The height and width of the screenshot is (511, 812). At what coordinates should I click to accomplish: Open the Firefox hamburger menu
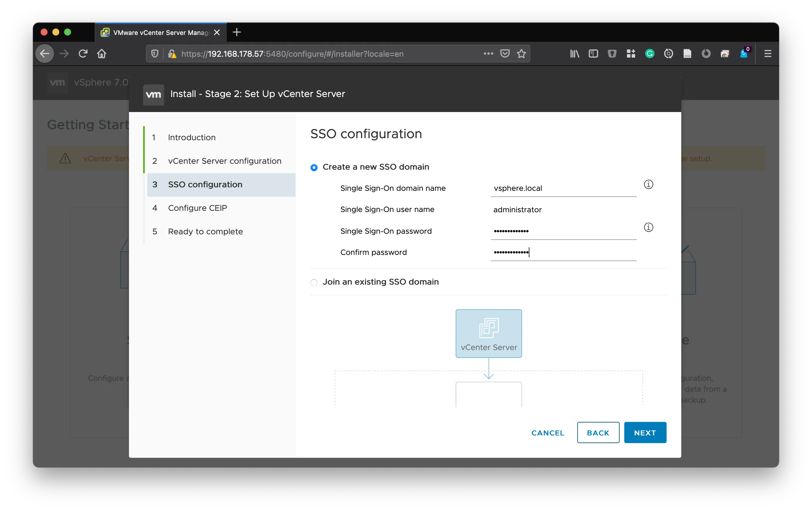coord(767,54)
